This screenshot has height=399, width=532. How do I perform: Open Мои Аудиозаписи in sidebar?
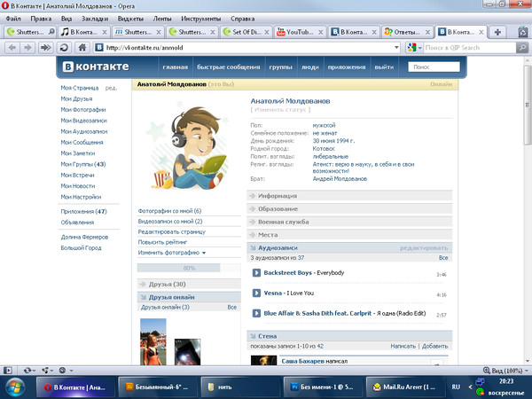pyautogui.click(x=84, y=131)
